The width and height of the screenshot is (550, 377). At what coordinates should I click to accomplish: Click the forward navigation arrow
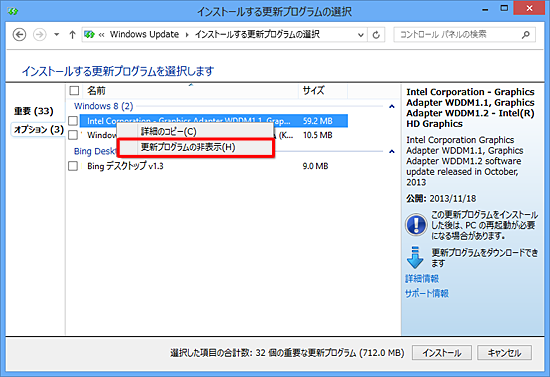pos(39,34)
